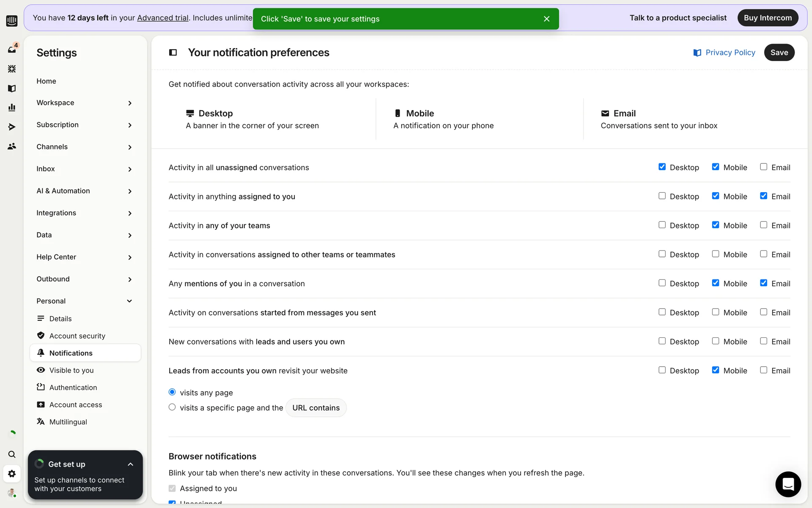Viewport: 812px width, 508px height.
Task: Expand the Workspace settings section
Action: point(85,103)
